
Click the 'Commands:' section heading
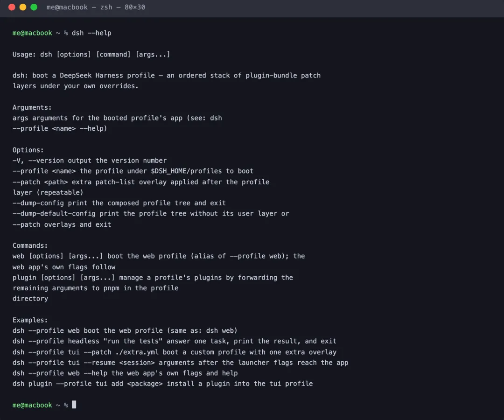coord(30,245)
